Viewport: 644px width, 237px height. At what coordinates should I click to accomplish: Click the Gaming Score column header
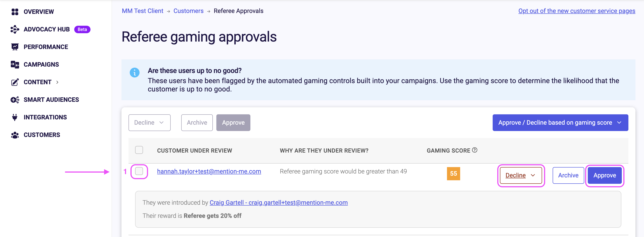tap(448, 151)
